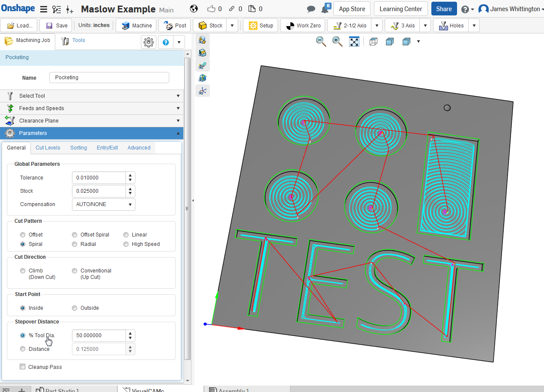Click the zoom out magnifier

point(321,42)
